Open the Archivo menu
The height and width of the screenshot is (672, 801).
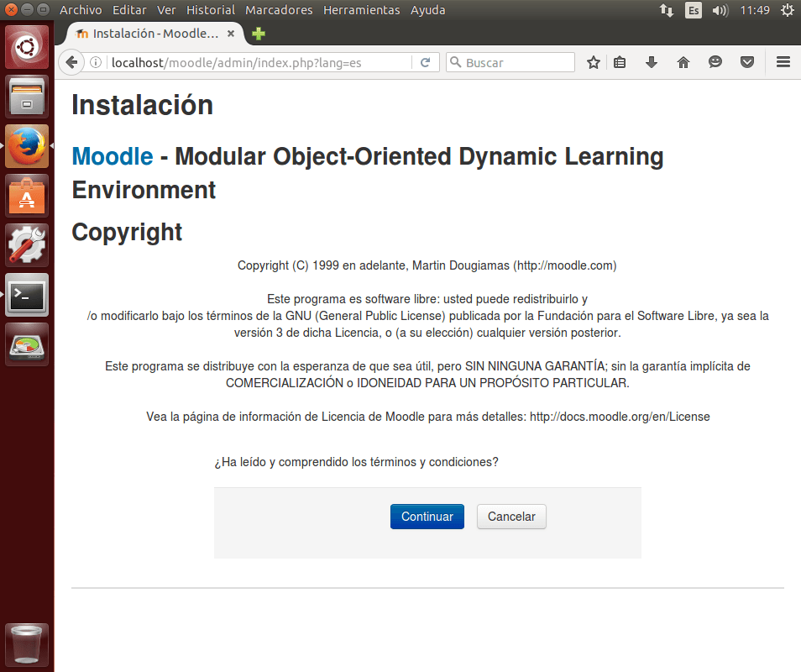(x=81, y=10)
